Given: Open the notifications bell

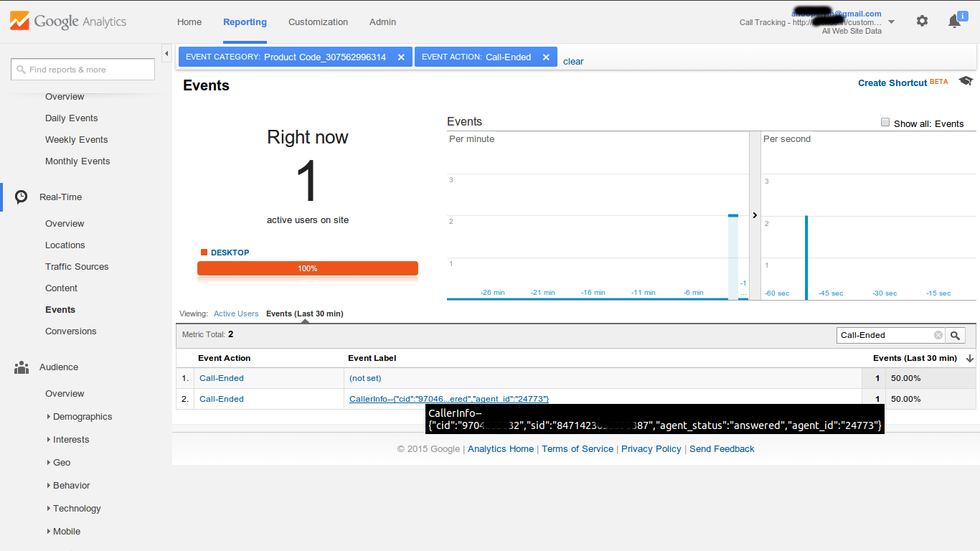Looking at the screenshot, I should [954, 22].
